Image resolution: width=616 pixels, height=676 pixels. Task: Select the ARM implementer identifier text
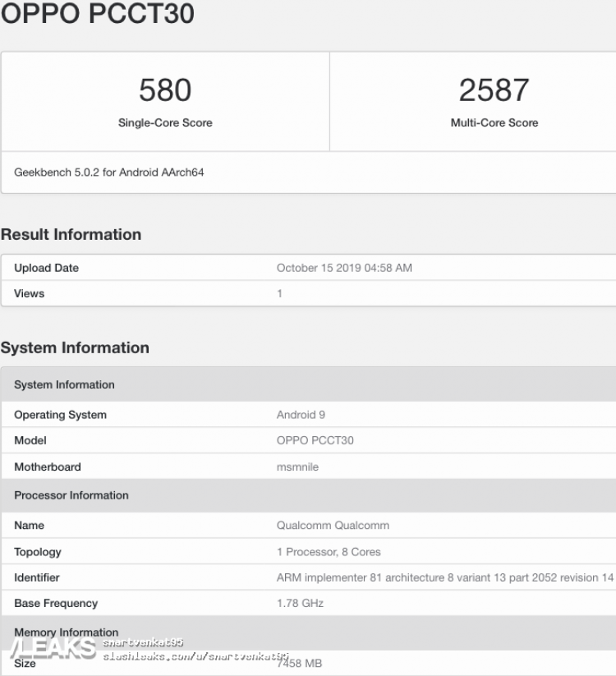pos(445,577)
